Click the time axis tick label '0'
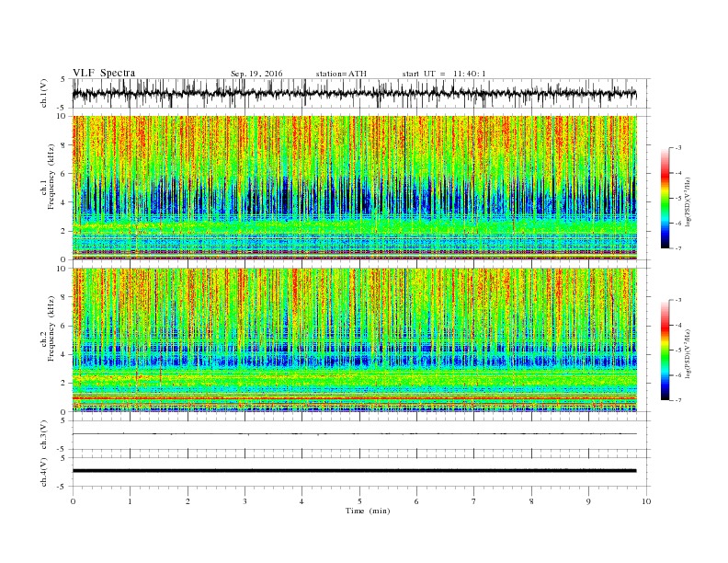The width and height of the screenshot is (728, 563). coord(73,501)
